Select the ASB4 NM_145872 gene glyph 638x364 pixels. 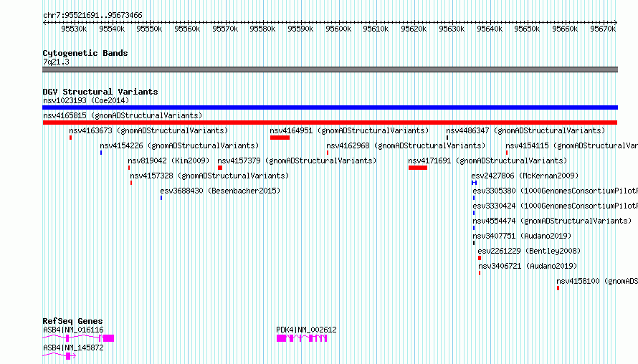(x=59, y=356)
